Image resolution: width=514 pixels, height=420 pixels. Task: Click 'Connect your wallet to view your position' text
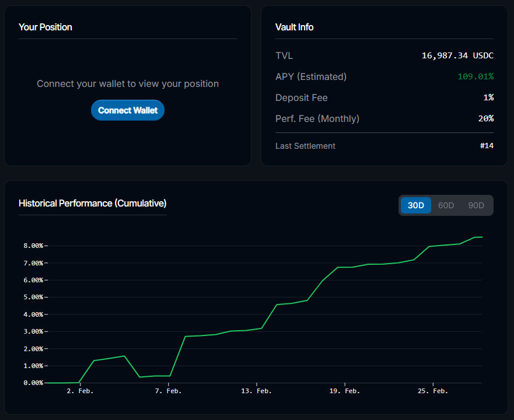(128, 83)
